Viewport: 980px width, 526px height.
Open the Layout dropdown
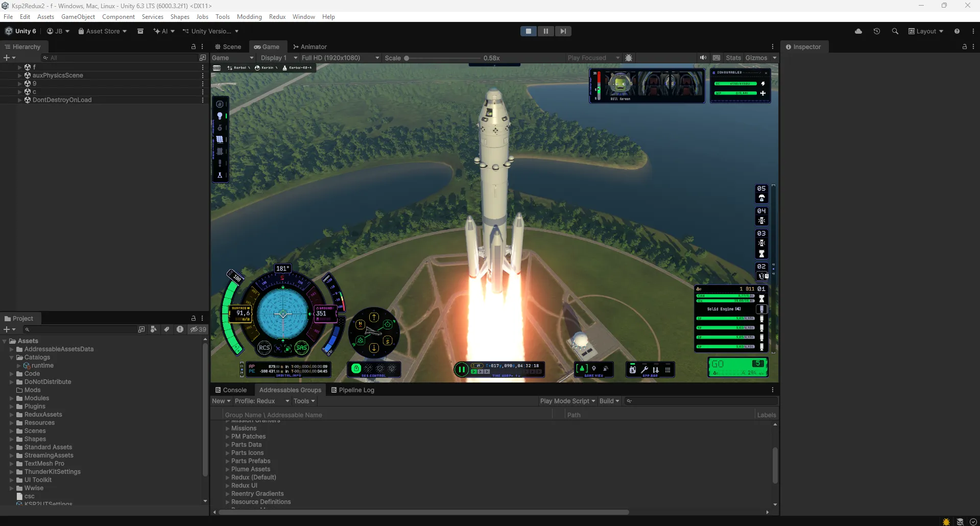point(925,31)
